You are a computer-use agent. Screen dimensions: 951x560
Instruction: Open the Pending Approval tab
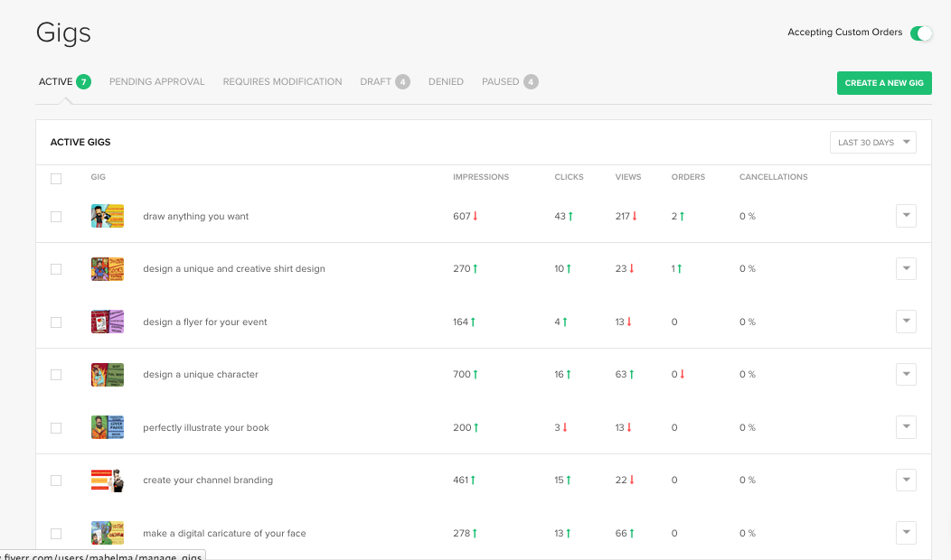click(x=156, y=82)
